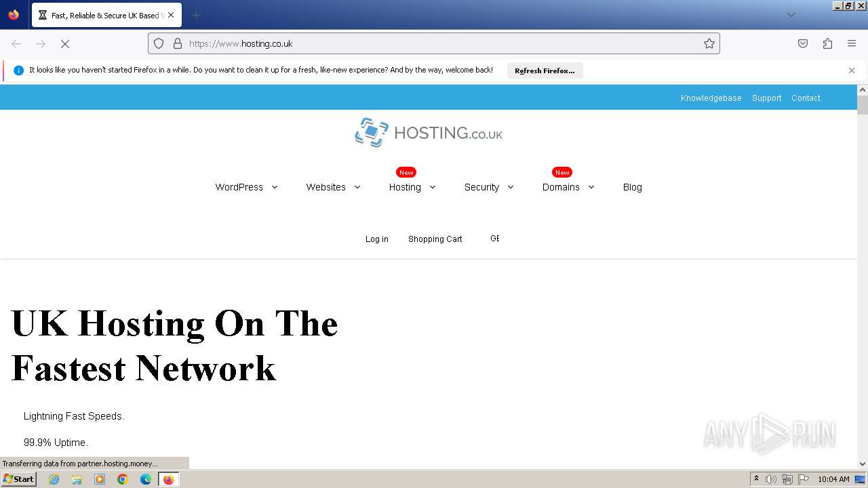868x488 pixels.
Task: Bookmark this page with the star
Action: [709, 43]
